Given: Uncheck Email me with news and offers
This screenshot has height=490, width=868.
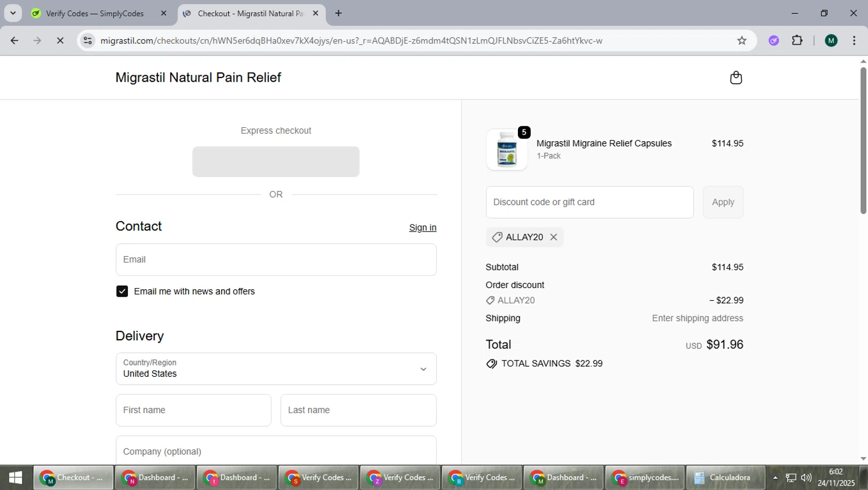Looking at the screenshot, I should (122, 292).
